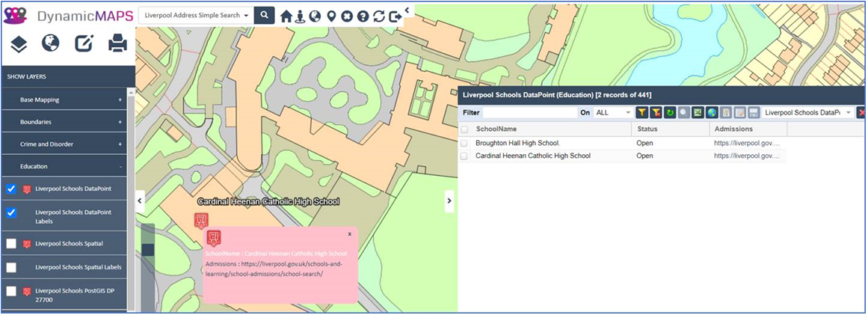Open the help question mark icon
The image size is (868, 315).
coord(363,16)
